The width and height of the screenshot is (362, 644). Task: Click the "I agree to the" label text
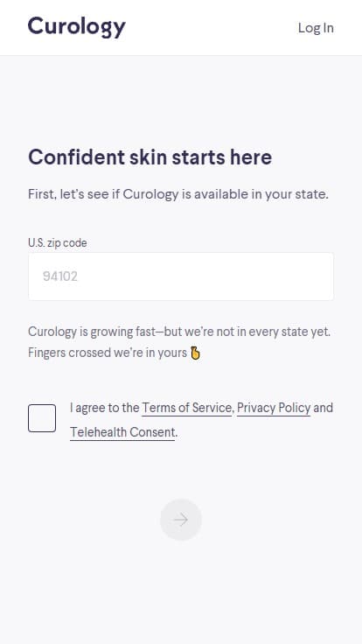(105, 408)
